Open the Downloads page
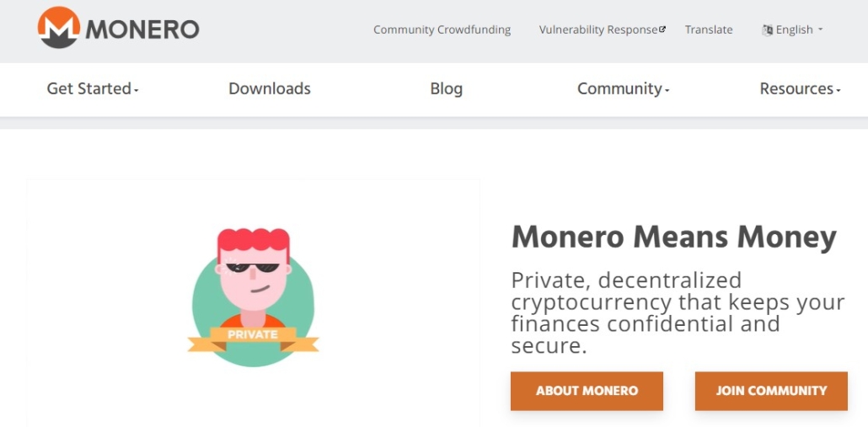868x427 pixels. tap(270, 88)
